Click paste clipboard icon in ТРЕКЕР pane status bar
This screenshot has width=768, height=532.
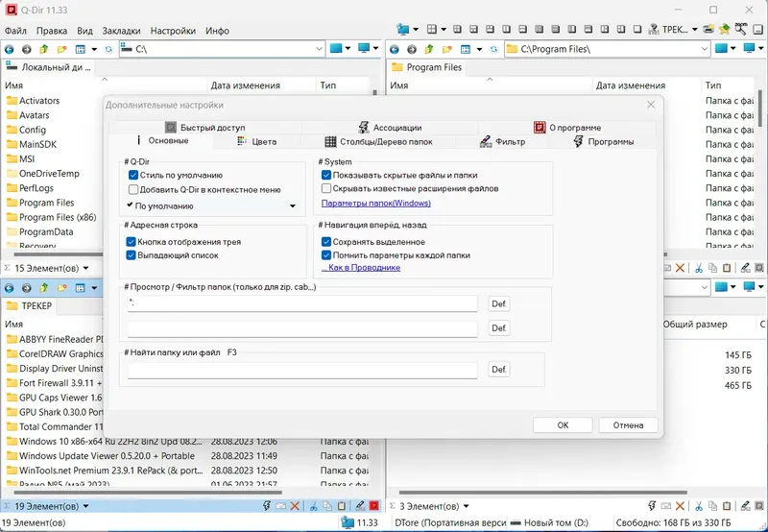point(342,506)
